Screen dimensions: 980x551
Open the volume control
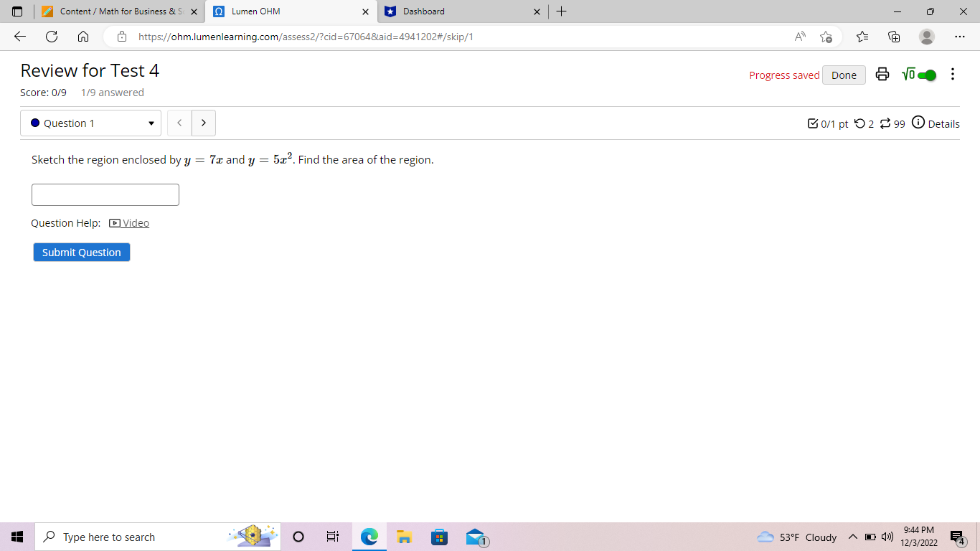point(887,537)
